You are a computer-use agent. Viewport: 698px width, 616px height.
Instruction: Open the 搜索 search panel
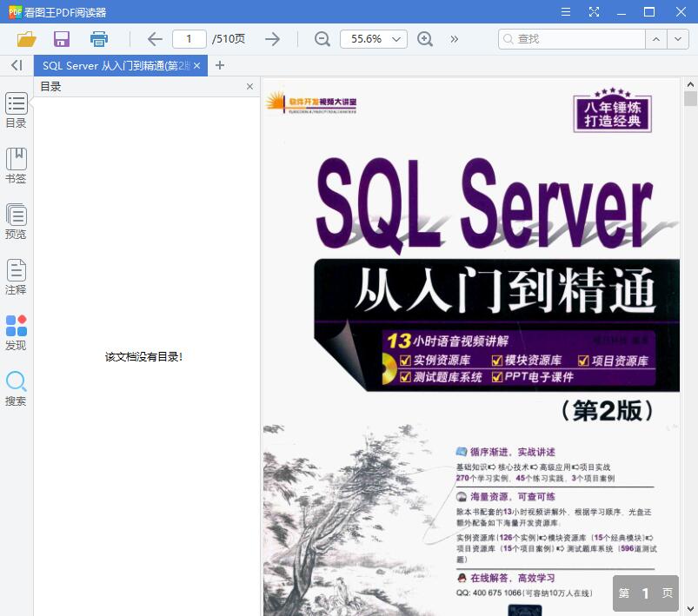16,388
